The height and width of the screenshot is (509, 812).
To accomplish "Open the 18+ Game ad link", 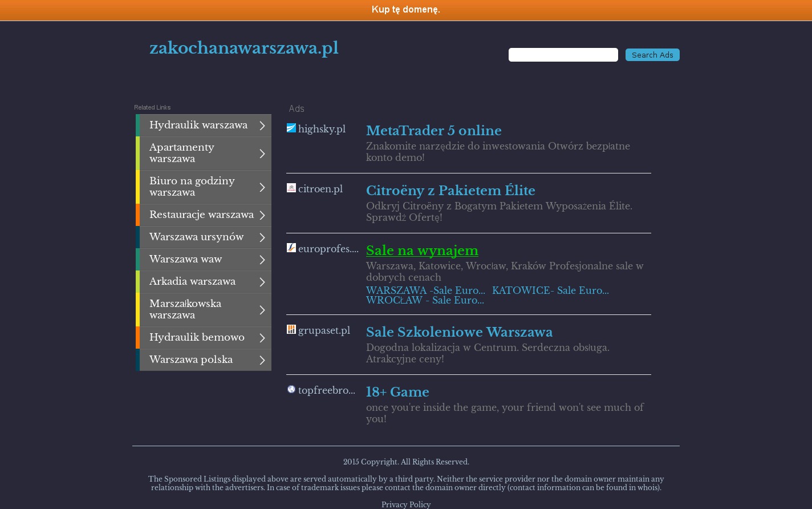I will [x=397, y=392].
